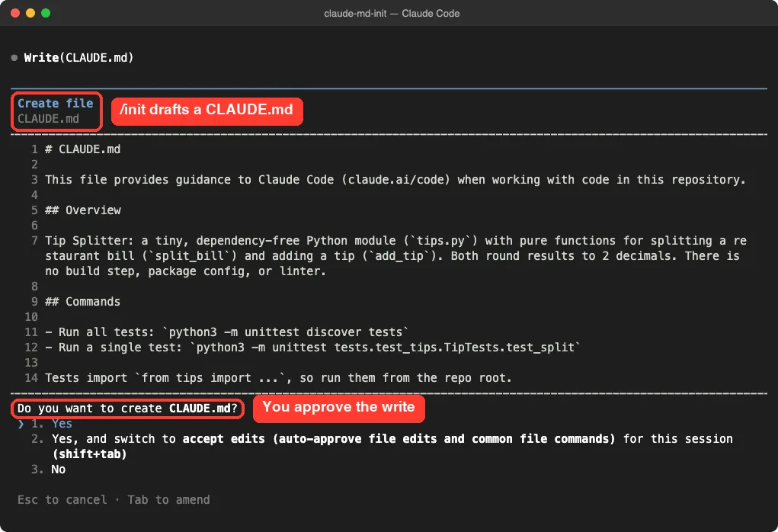Screen dimensions: 778x532
Task: Click the CLAUDE.md filename under Create file
Action: [x=48, y=119]
